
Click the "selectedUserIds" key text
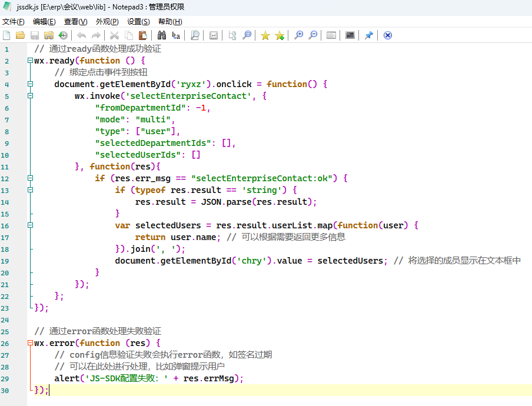(x=137, y=155)
